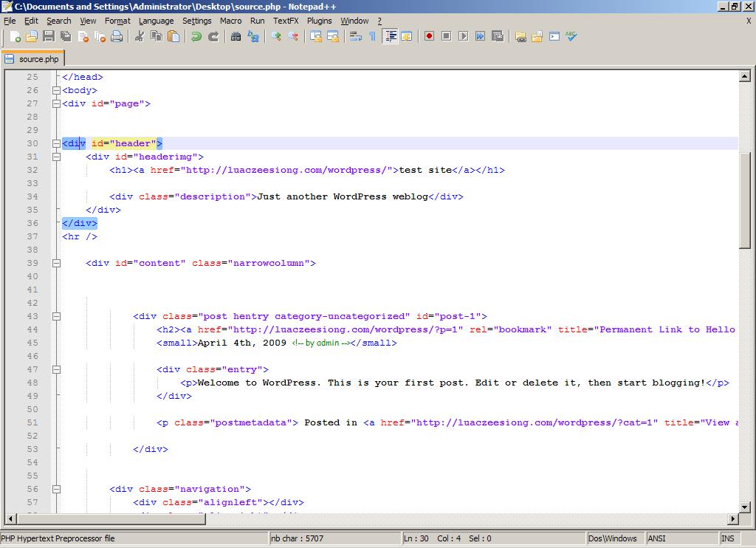Select the source.php document tab
The image size is (756, 548).
coord(33,58)
